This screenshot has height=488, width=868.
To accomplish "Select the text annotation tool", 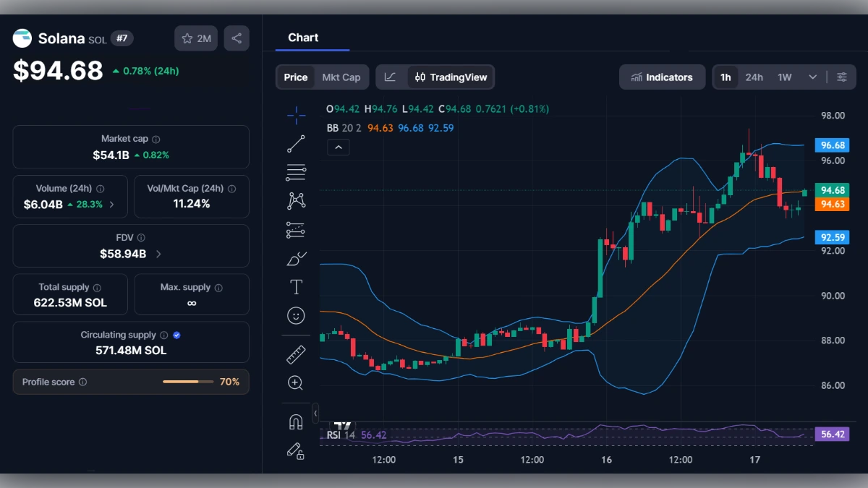I will [x=296, y=286].
